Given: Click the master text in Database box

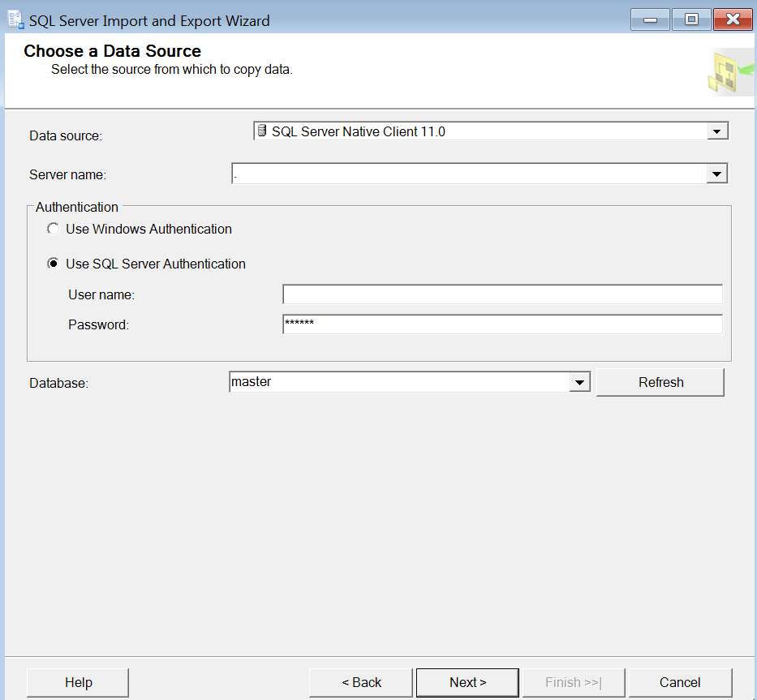Looking at the screenshot, I should click(x=251, y=382).
